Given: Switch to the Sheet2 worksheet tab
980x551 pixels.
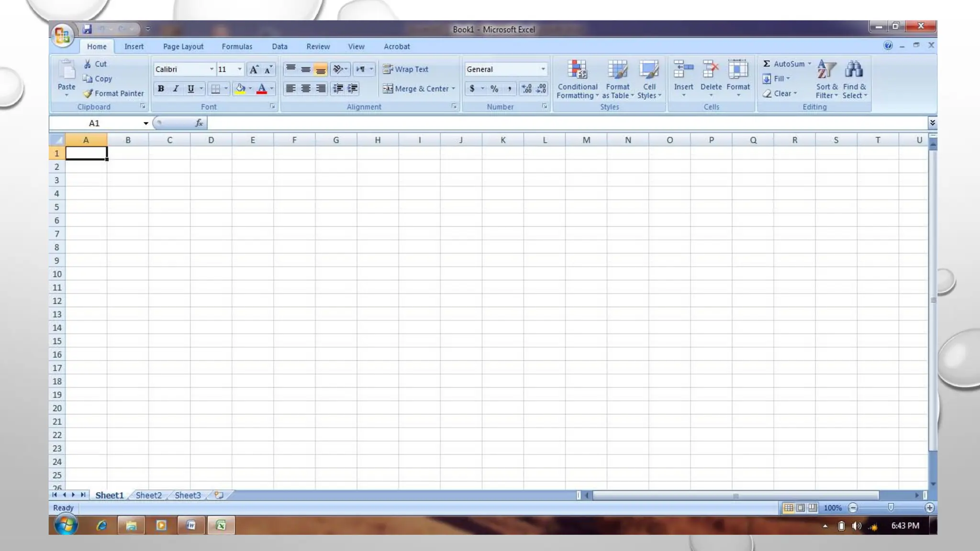Looking at the screenshot, I should point(148,496).
